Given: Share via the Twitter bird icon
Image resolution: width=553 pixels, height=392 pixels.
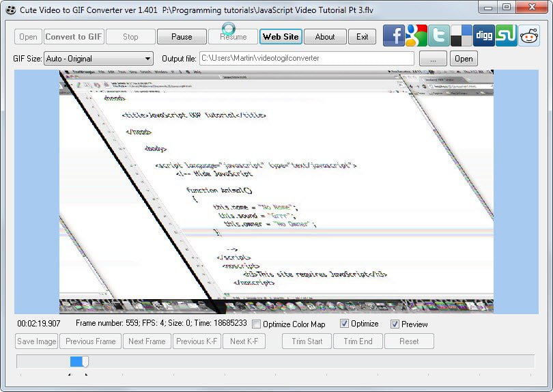Looking at the screenshot, I should coord(439,36).
